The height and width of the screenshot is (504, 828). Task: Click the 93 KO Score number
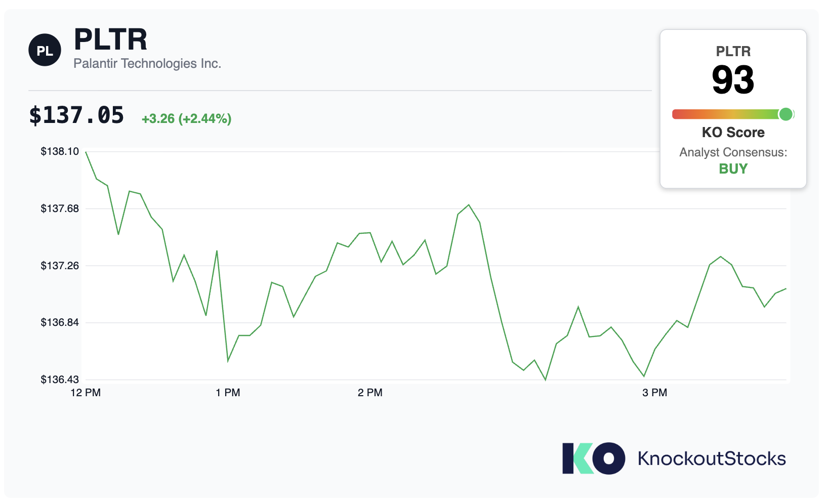(x=733, y=80)
